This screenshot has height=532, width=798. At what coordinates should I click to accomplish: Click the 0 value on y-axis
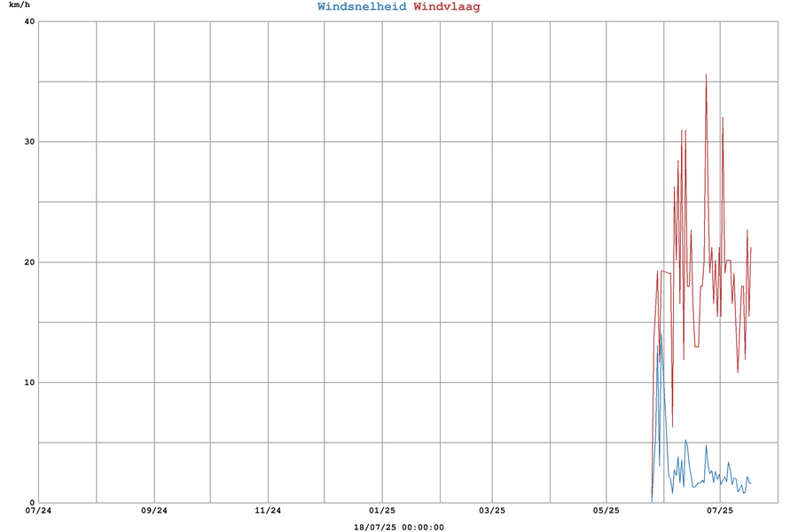click(33, 503)
